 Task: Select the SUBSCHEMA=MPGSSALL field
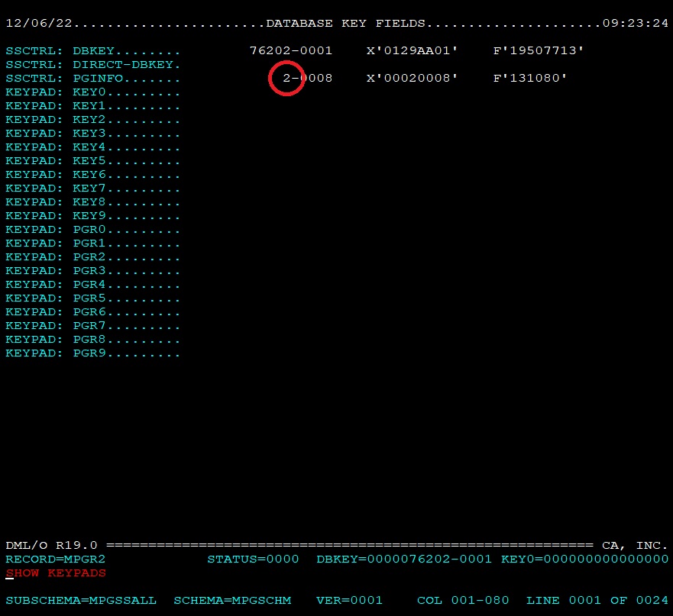click(81, 601)
